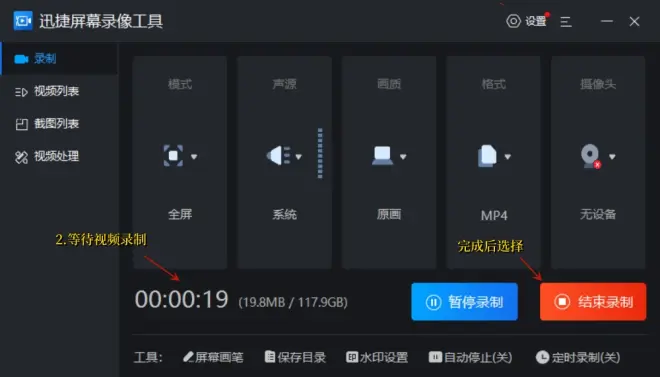
Task: Open the hamburger menu icon
Action: click(x=566, y=21)
